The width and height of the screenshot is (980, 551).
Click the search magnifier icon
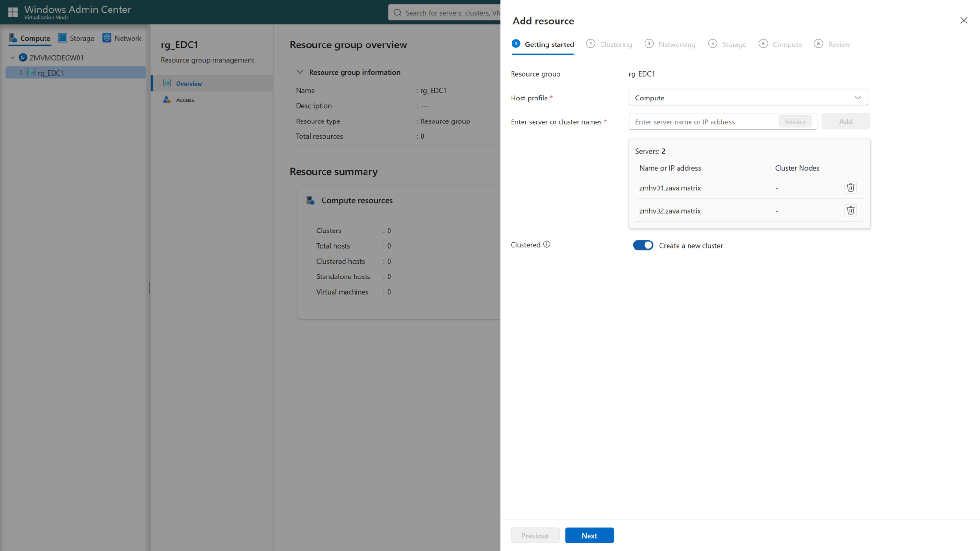click(x=397, y=12)
